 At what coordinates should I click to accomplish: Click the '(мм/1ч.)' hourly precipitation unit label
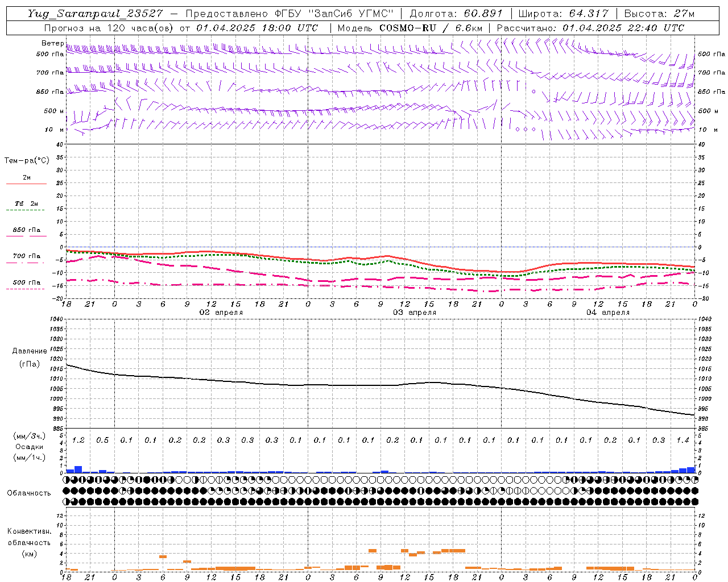[29, 458]
